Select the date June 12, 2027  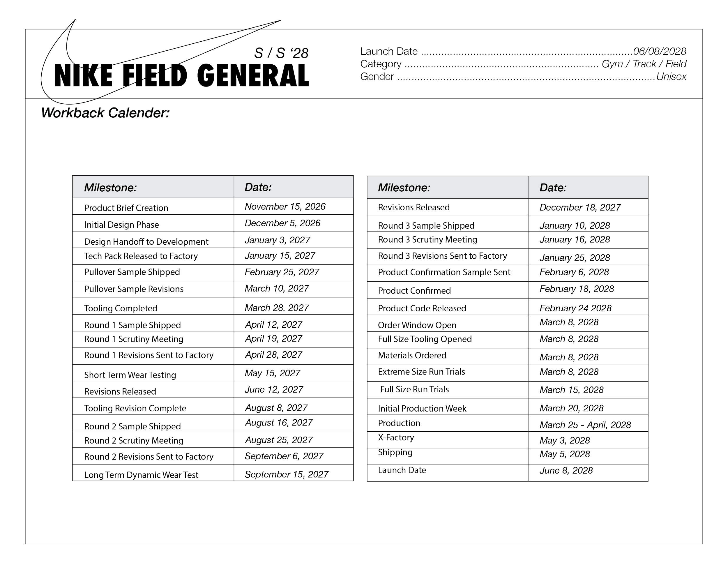point(274,390)
